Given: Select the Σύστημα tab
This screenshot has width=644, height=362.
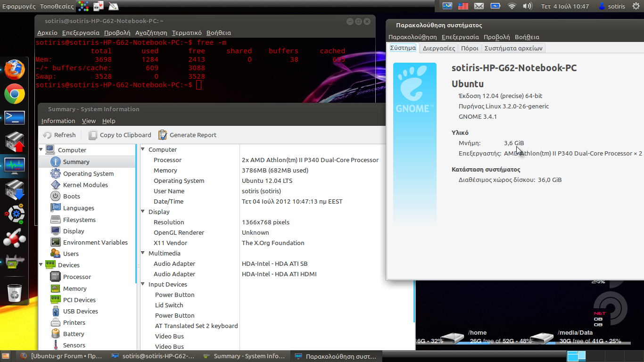Looking at the screenshot, I should tap(403, 48).
